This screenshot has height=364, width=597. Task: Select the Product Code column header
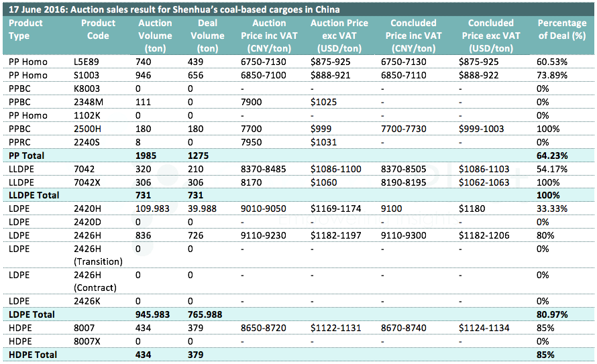[x=98, y=29]
